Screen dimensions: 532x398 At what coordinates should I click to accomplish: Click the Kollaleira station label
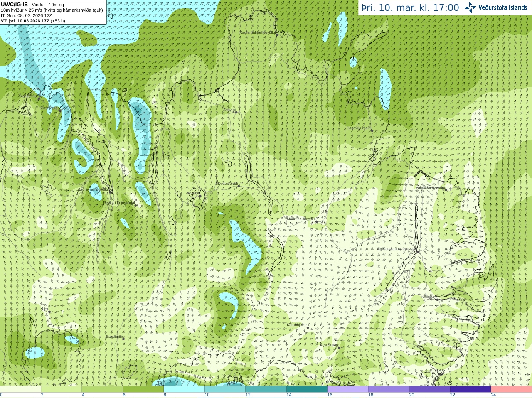tap(429, 297)
